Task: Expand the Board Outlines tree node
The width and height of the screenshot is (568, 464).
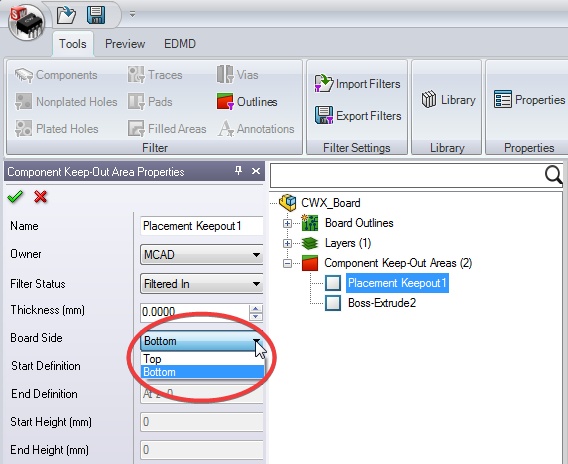Action: pyautogui.click(x=287, y=223)
